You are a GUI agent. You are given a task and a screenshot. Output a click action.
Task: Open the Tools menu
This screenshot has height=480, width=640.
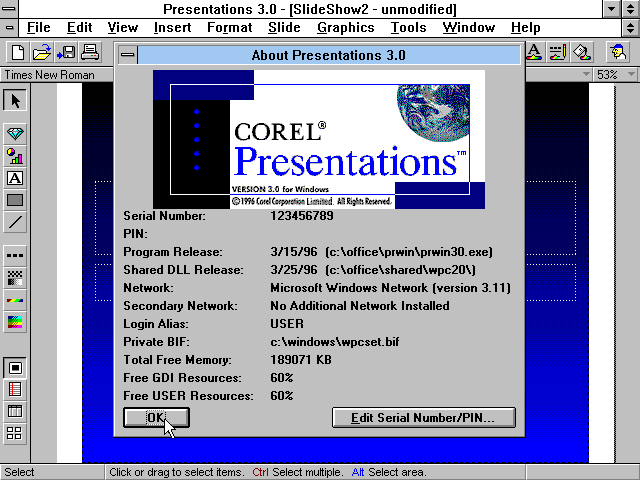pyautogui.click(x=408, y=27)
